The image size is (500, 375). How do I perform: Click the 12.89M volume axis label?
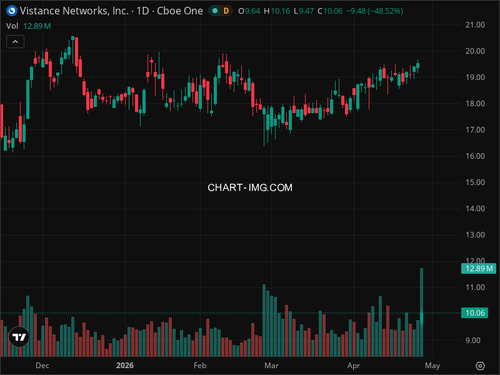click(478, 268)
